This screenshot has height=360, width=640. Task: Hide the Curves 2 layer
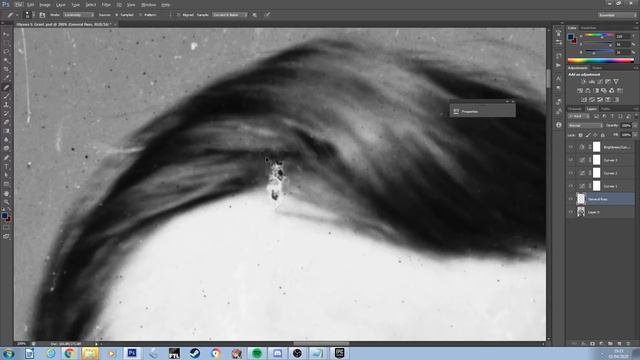(571, 173)
